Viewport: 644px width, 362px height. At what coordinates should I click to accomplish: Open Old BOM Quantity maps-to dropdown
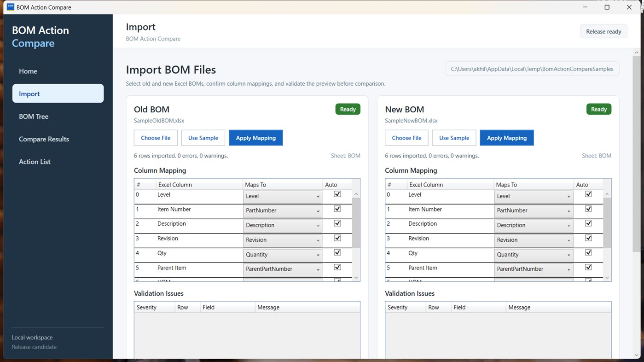point(283,255)
